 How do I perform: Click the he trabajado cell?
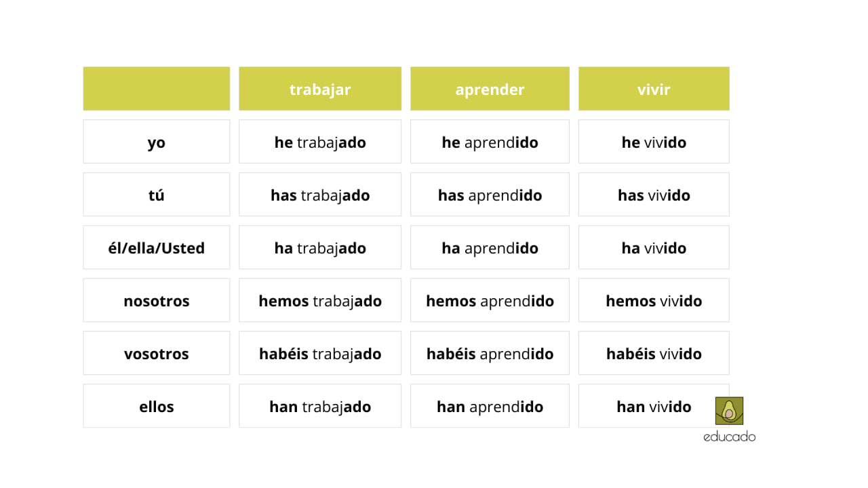click(320, 142)
